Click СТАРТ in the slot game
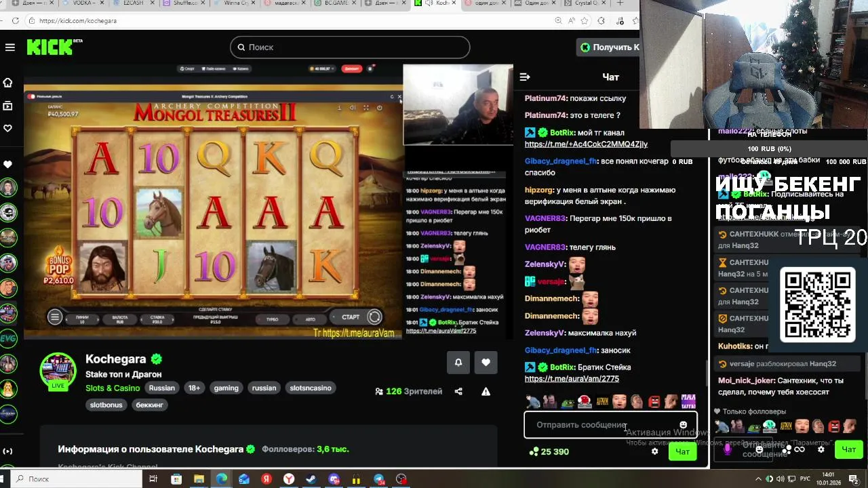 click(x=351, y=317)
